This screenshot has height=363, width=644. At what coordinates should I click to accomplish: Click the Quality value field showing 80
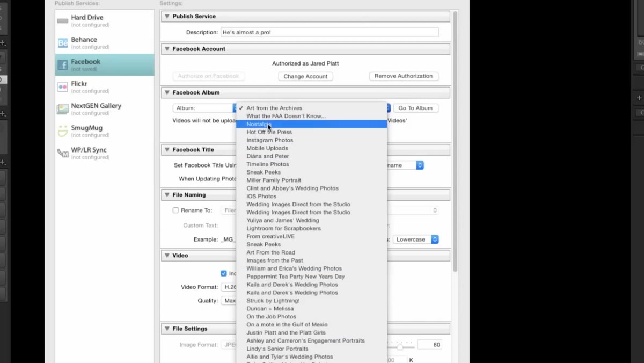(x=429, y=345)
